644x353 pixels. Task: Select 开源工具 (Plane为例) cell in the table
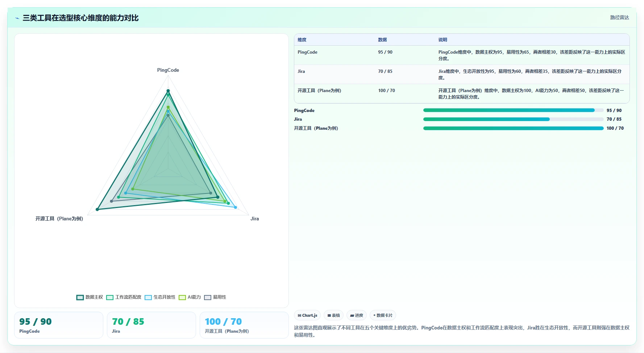tap(319, 91)
